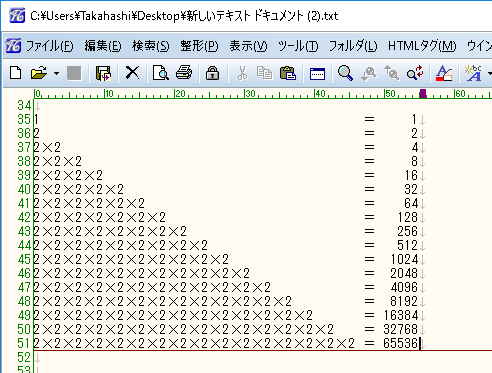Click the Paste clipboard icon
The width and height of the screenshot is (492, 373).
(x=288, y=73)
